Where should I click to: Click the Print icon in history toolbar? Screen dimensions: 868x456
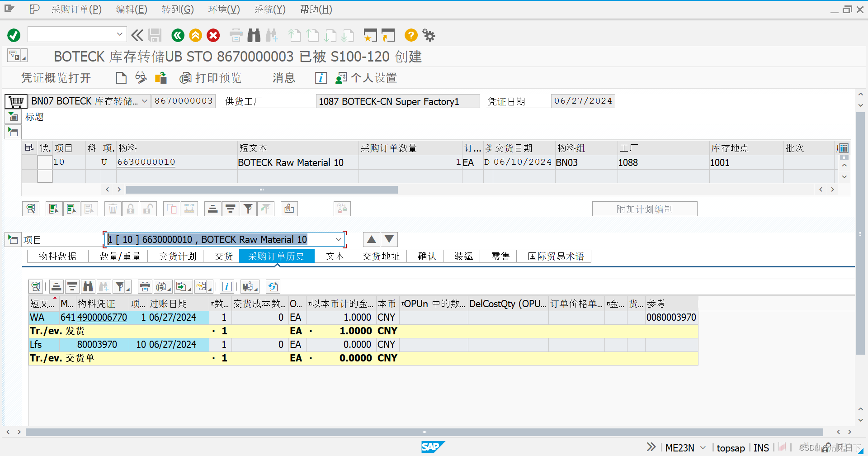click(x=145, y=286)
